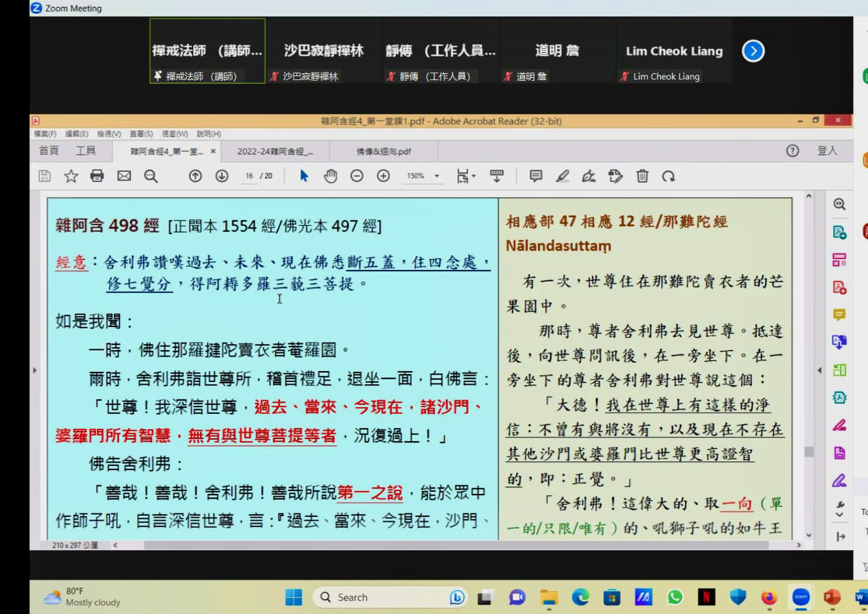Select the hand pan tool
The image size is (868, 614).
(330, 176)
